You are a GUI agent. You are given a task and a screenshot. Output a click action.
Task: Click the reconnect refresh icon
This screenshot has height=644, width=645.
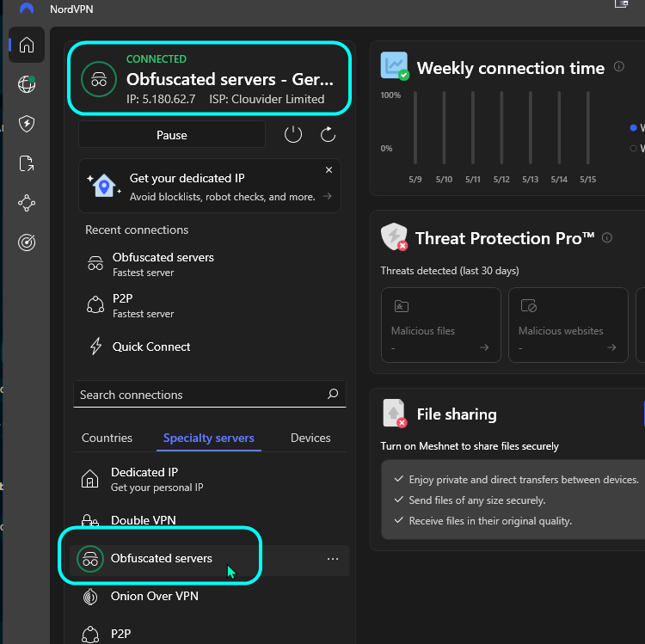click(x=328, y=134)
